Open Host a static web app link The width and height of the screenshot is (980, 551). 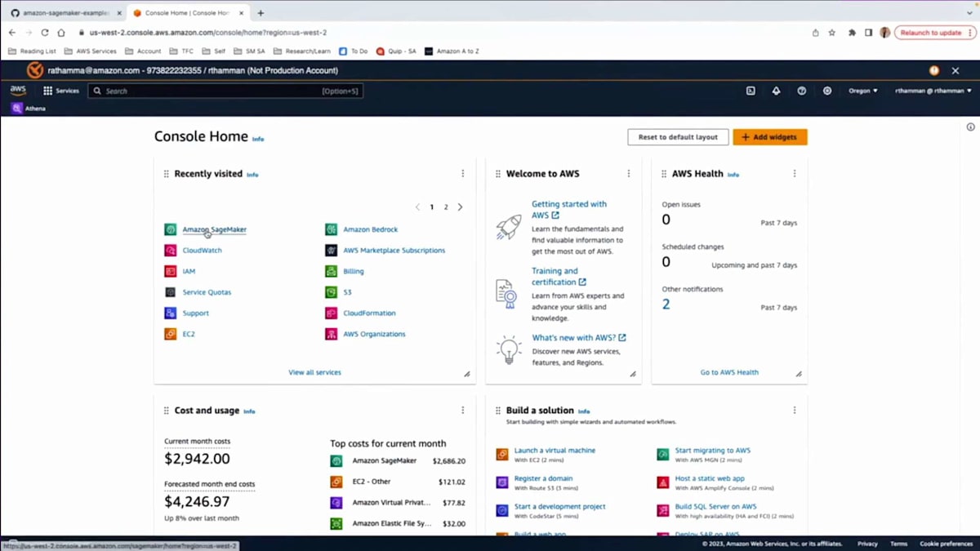coord(710,478)
